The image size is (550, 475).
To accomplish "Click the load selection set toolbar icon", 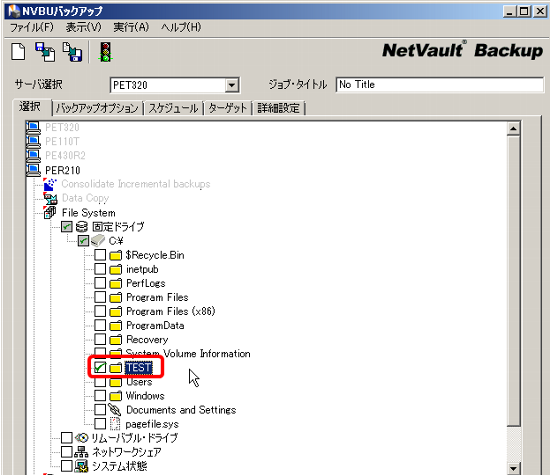I will (72, 52).
